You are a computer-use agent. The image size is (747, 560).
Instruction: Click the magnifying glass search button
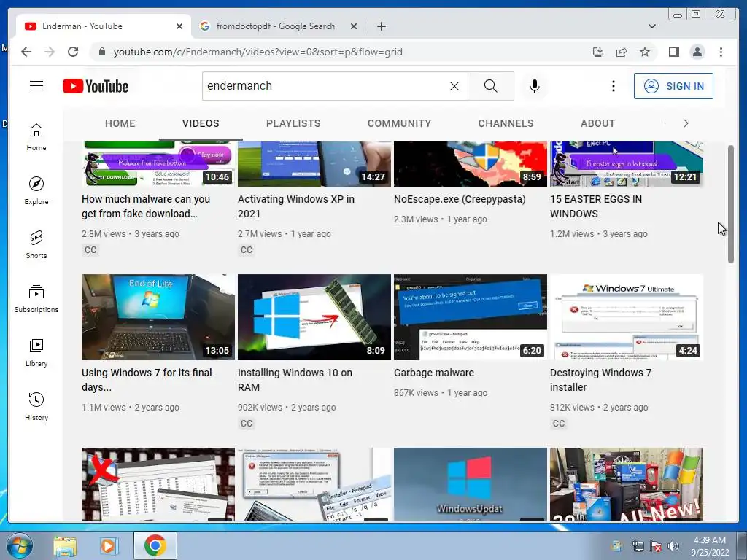click(x=491, y=86)
